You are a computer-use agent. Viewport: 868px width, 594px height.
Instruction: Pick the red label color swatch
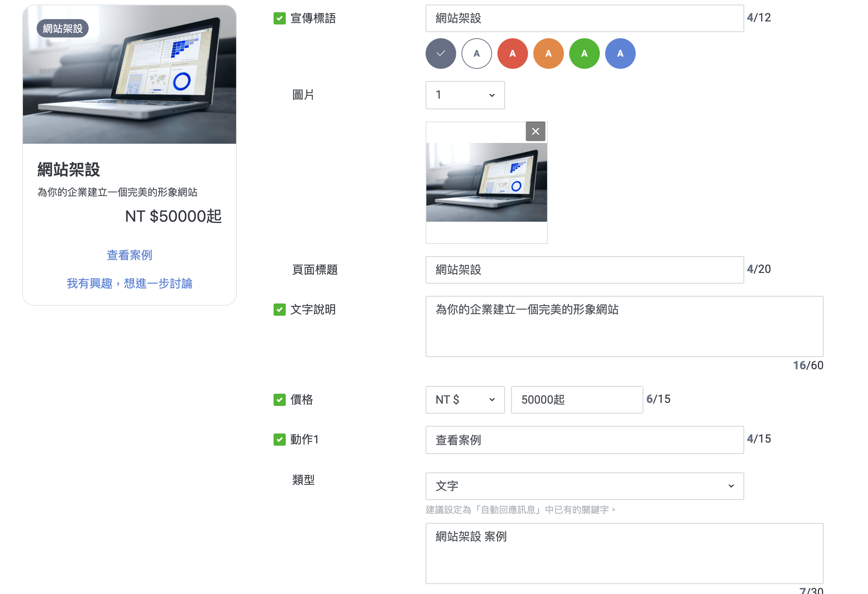tap(513, 54)
